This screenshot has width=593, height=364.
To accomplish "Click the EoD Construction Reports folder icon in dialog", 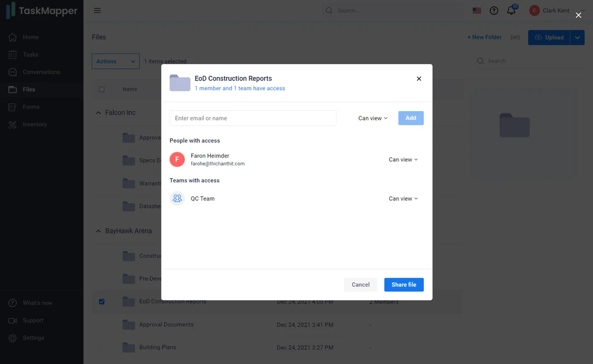I will 180,83.
